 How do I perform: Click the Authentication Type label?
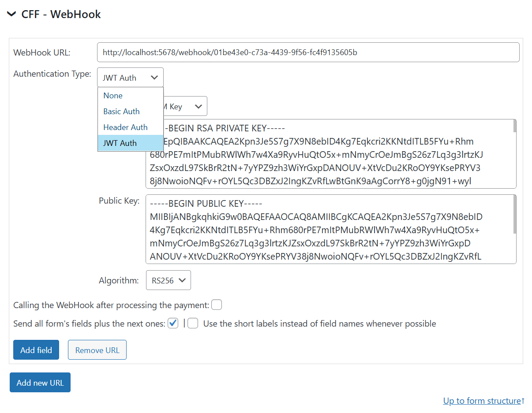[x=52, y=74]
